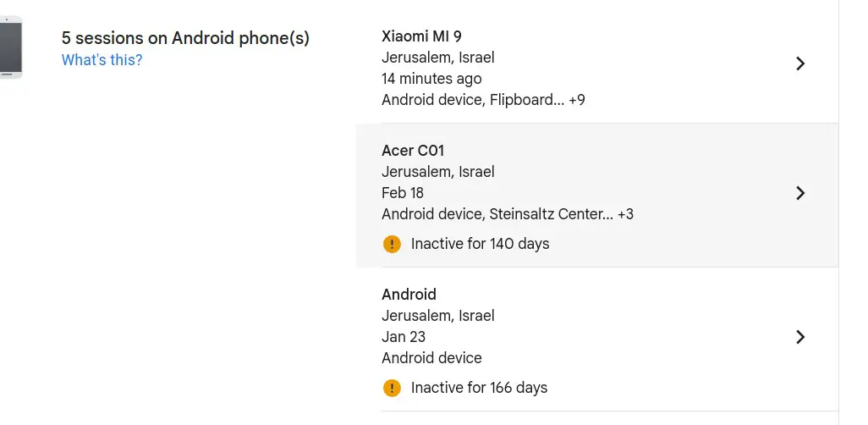The height and width of the screenshot is (425, 868).
Task: Select the "5 sessions on Android phone(s)" heading
Action: coord(185,38)
